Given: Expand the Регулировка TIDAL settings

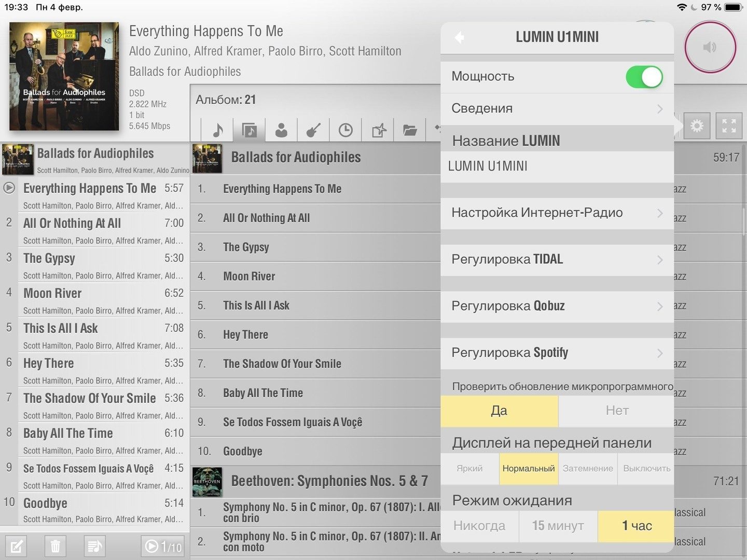Looking at the screenshot, I should pyautogui.click(x=557, y=260).
